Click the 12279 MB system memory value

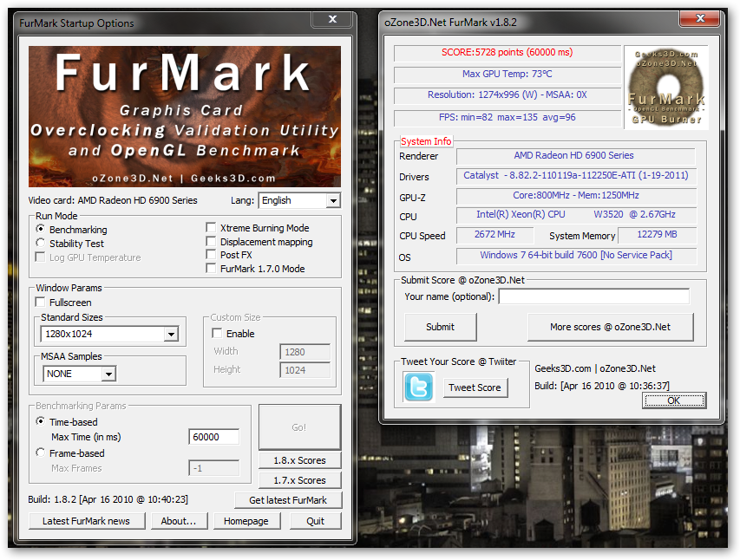tap(657, 234)
